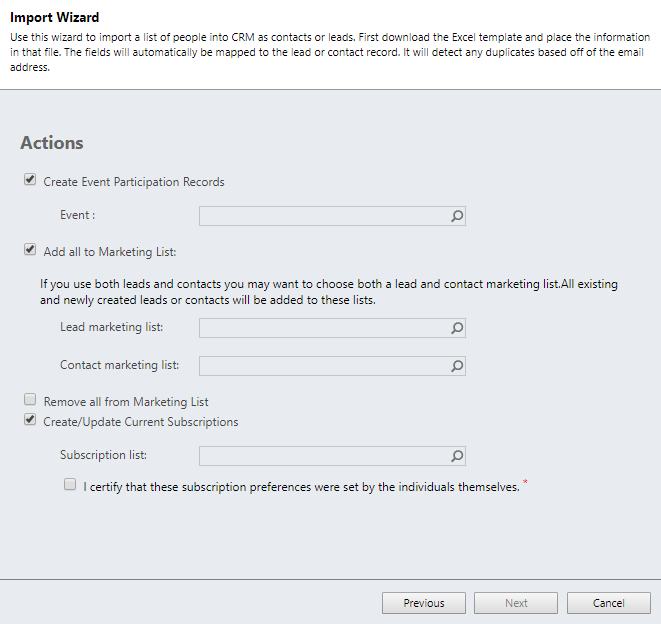Click the 'Subscription list:' label
The image size is (661, 624).
[103, 455]
